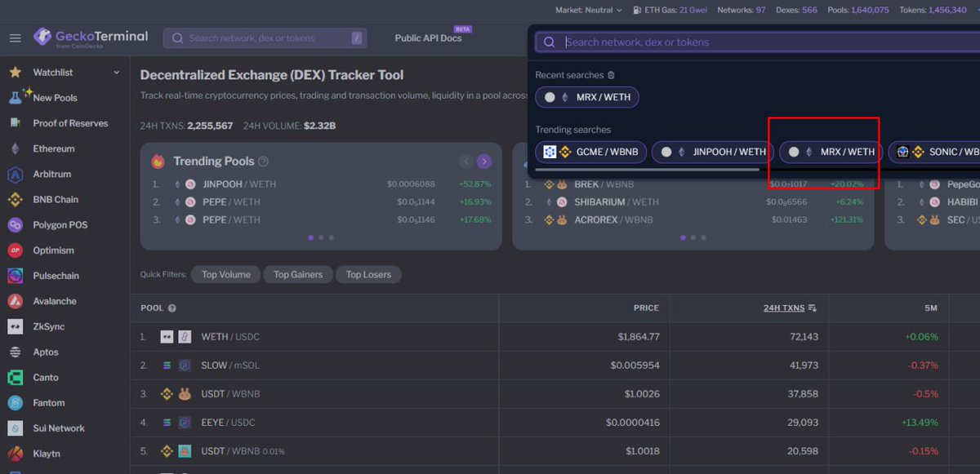This screenshot has width=980, height=474.
Task: Open the Market: Neutral dropdown
Action: click(589, 10)
